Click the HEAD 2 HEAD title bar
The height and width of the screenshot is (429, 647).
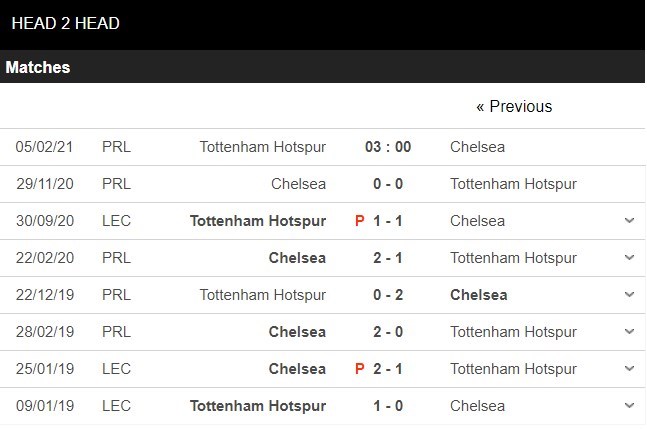[66, 23]
